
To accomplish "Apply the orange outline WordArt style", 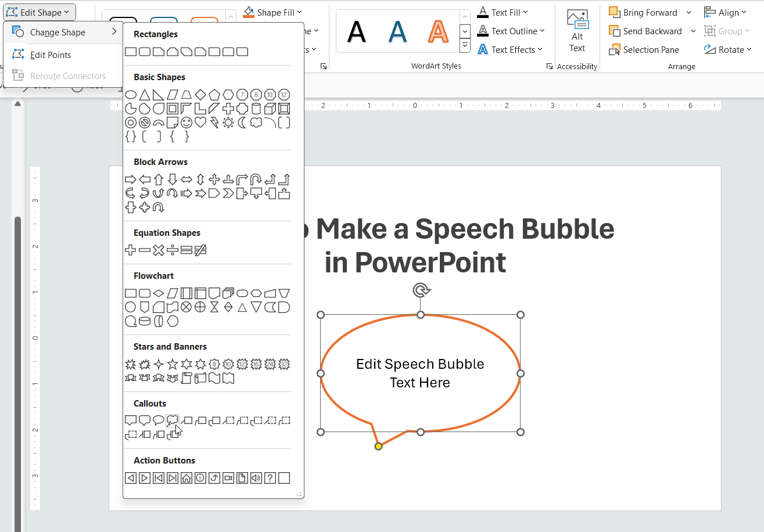I will click(x=439, y=31).
